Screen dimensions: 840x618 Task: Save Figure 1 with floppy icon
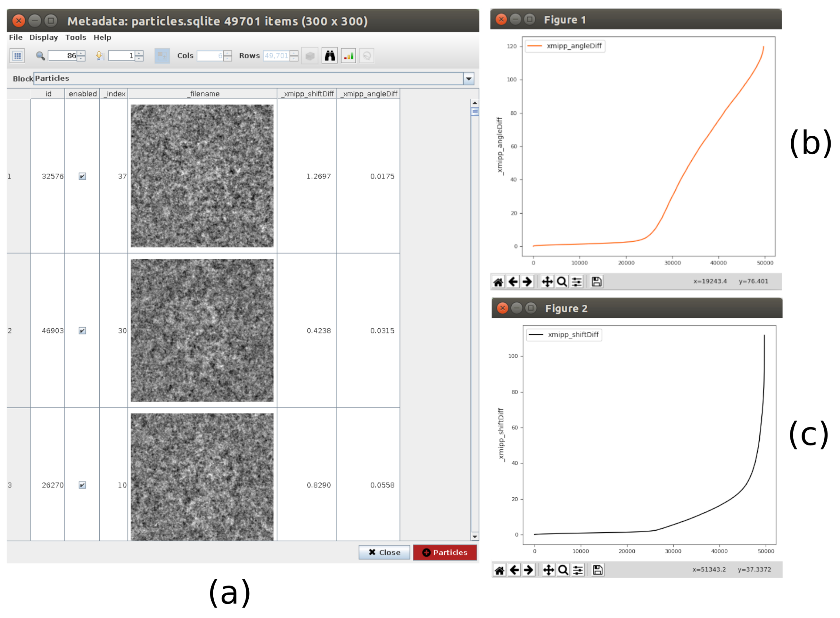click(x=597, y=282)
